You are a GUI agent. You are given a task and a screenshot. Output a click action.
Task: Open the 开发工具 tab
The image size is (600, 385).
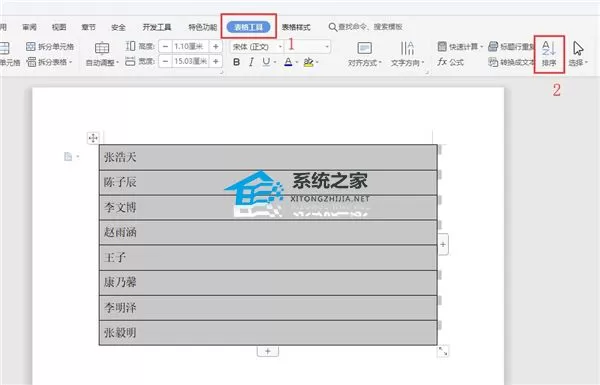(x=157, y=27)
